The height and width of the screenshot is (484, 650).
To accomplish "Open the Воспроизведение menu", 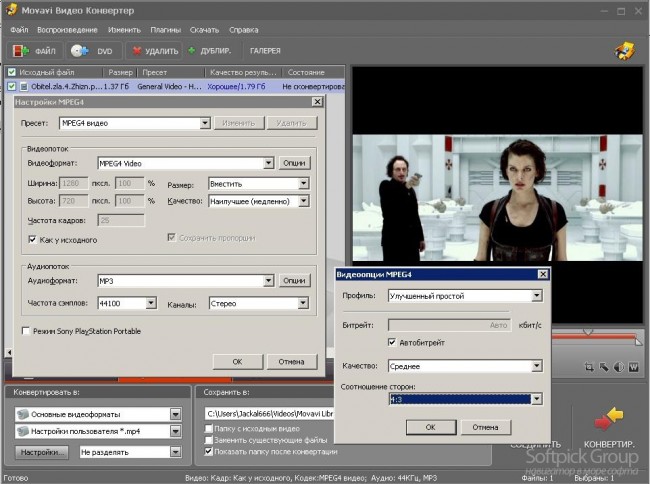I will (x=68, y=30).
